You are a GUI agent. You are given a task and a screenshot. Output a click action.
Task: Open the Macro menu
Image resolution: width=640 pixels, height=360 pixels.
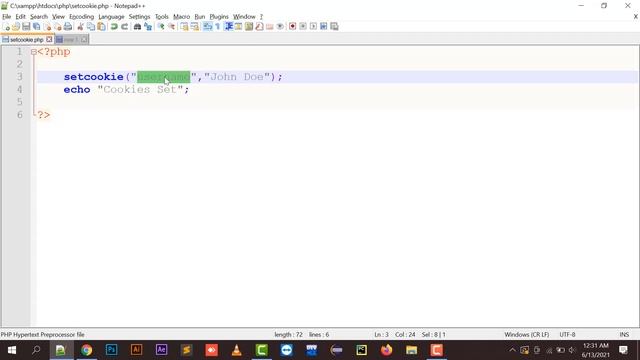tap(181, 17)
